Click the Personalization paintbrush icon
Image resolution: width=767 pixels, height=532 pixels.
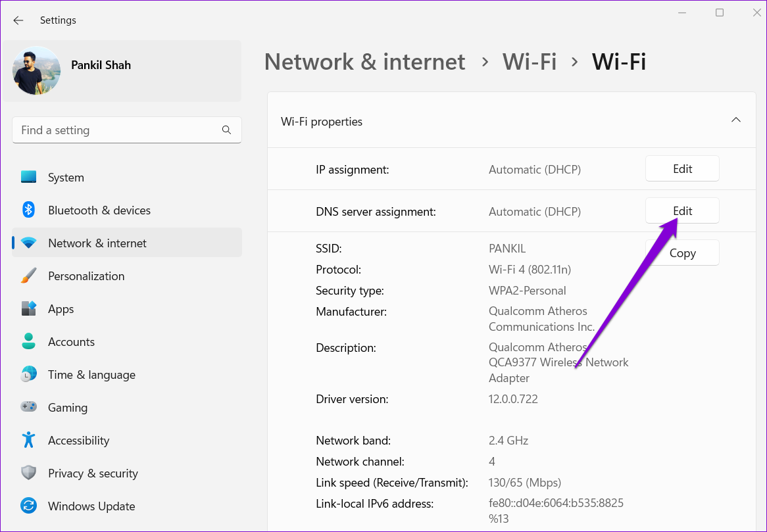(x=28, y=276)
